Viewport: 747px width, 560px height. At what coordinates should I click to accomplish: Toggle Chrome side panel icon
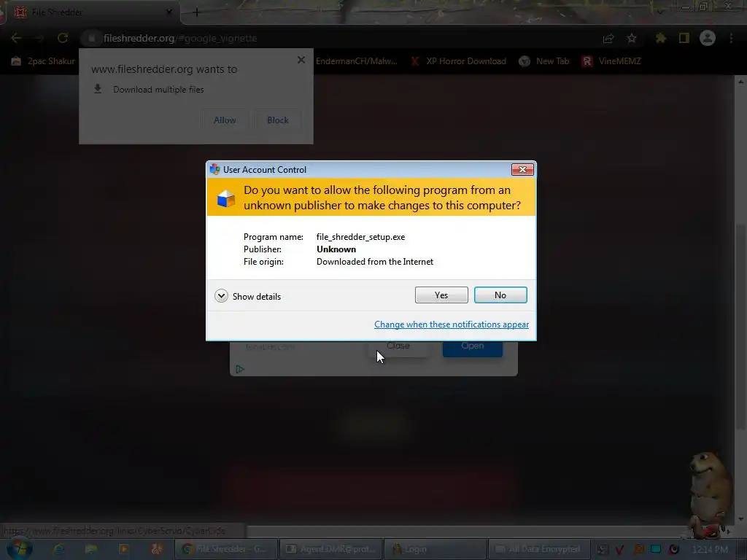[684, 38]
